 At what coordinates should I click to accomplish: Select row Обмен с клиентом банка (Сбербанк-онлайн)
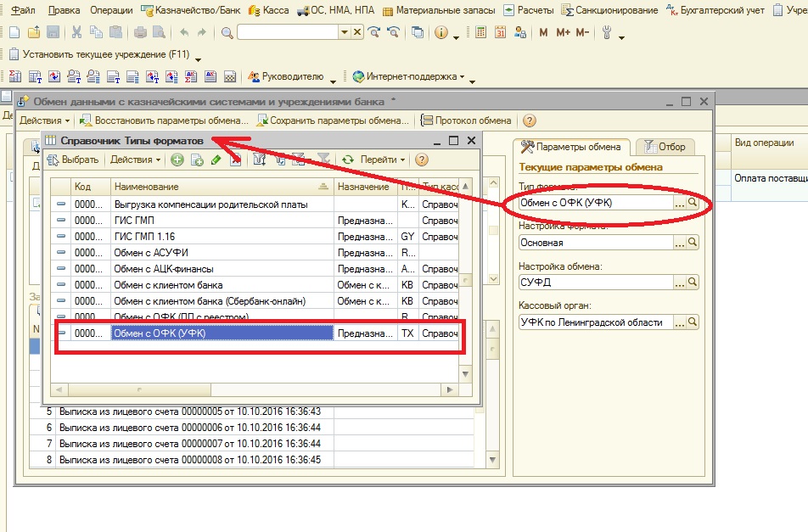255,300
